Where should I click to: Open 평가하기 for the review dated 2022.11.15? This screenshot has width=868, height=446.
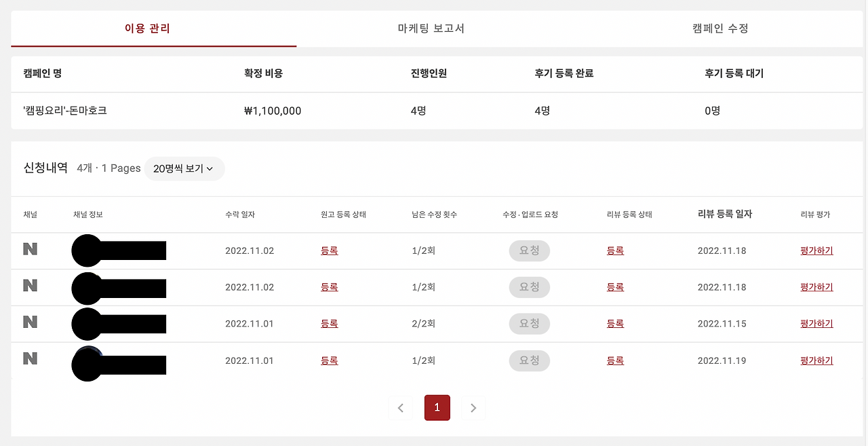[816, 323]
